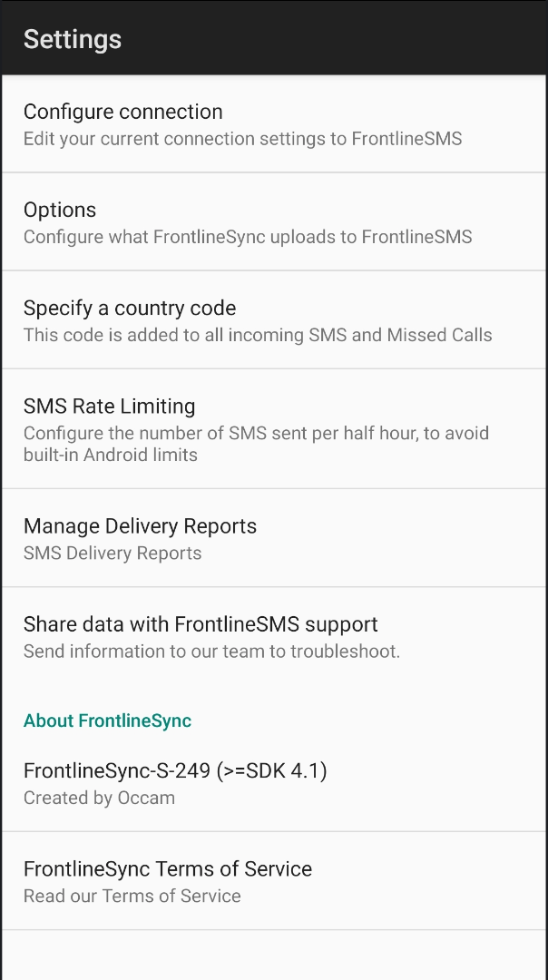Click the empty area below Terms of Service

[x=274, y=955]
